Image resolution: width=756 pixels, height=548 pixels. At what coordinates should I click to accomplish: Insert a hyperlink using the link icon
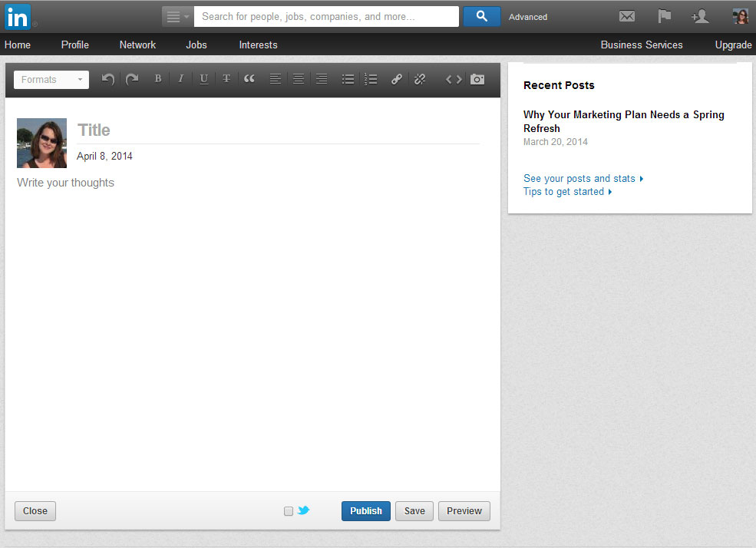[x=396, y=79]
